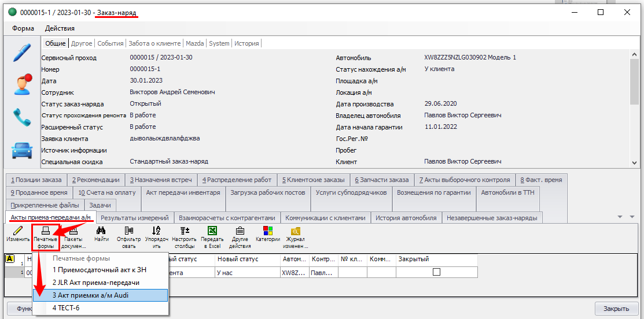
Task: Switch to the История tab
Action: (246, 43)
